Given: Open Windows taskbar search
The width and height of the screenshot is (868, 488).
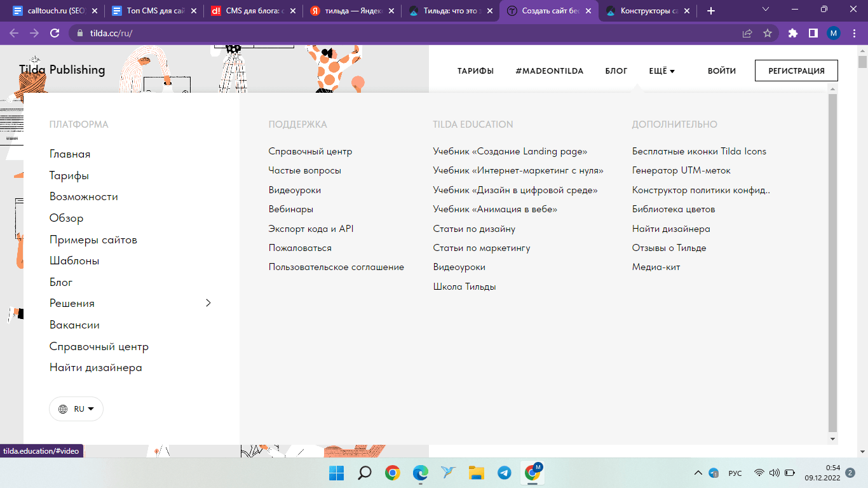Looking at the screenshot, I should coord(365,473).
